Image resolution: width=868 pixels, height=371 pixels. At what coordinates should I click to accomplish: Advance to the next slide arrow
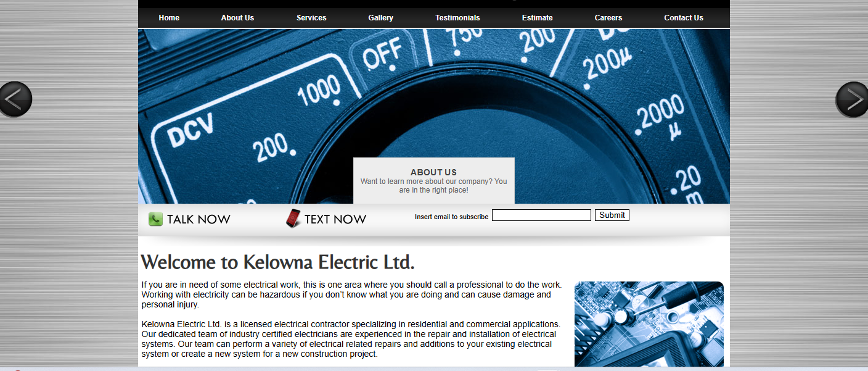tap(852, 99)
